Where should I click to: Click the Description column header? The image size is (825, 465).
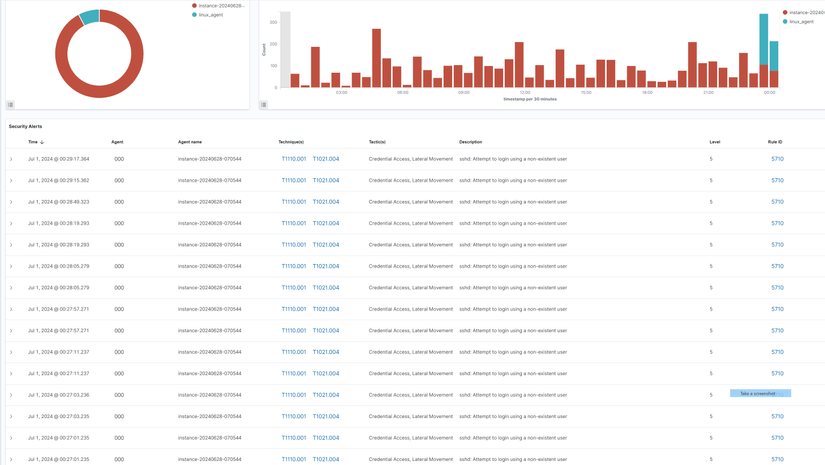coord(470,142)
